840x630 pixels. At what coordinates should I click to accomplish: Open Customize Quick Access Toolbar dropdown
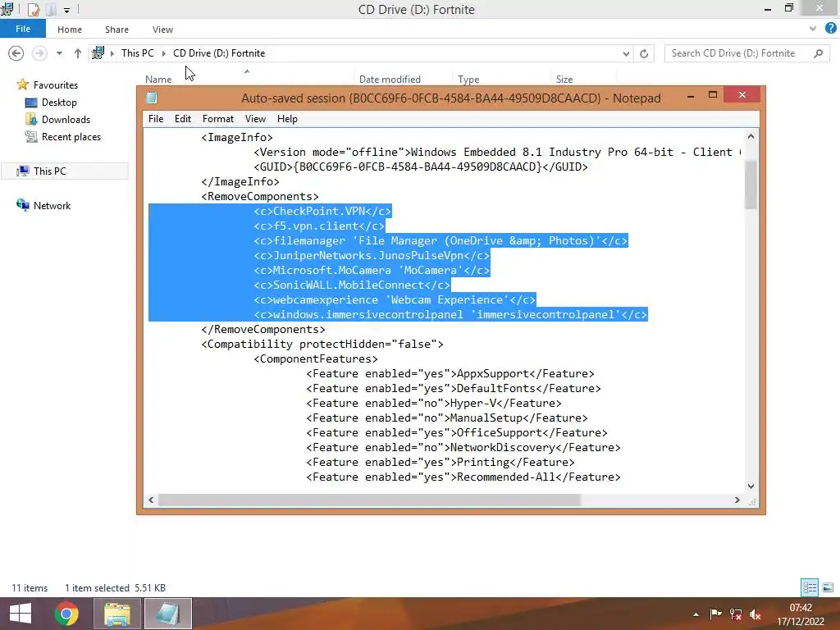pyautogui.click(x=66, y=10)
